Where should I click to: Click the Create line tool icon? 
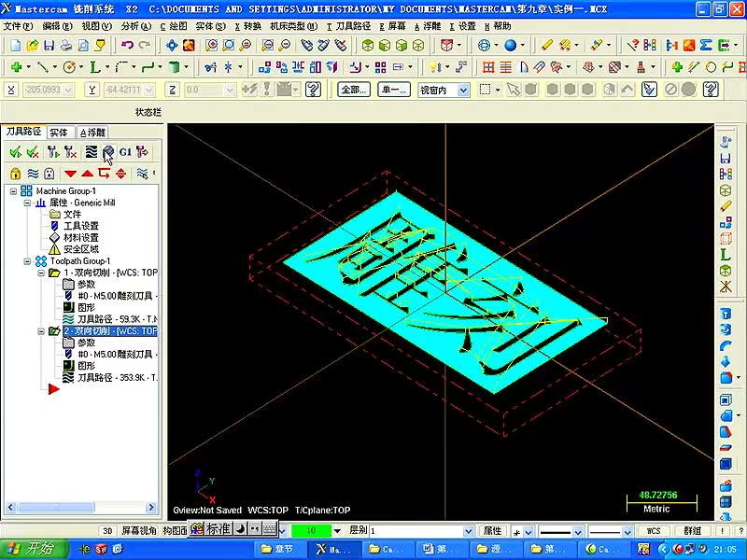(43, 67)
